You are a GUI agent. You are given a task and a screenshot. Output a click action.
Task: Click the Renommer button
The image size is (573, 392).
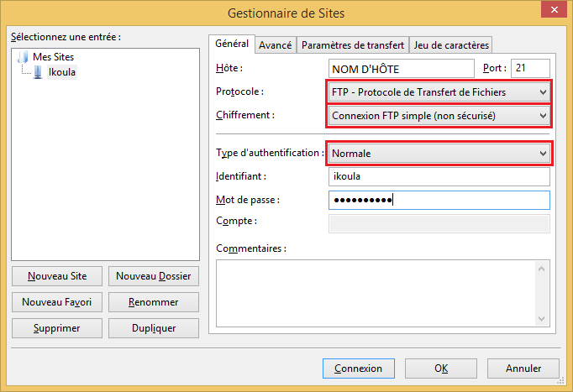154,302
